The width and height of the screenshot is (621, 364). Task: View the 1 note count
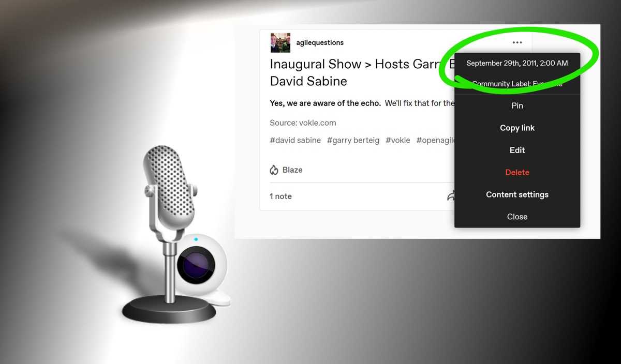point(280,196)
